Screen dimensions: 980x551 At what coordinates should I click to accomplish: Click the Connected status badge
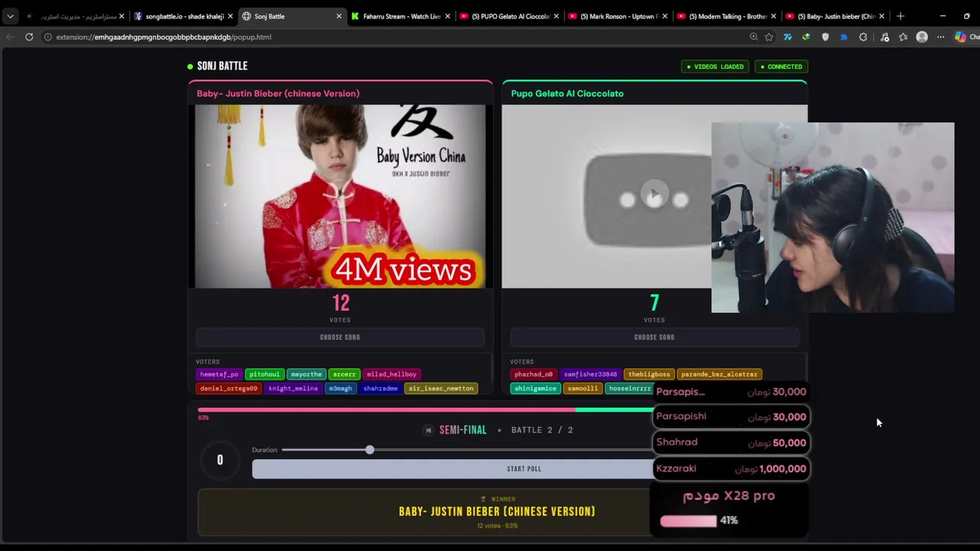[x=782, y=67]
